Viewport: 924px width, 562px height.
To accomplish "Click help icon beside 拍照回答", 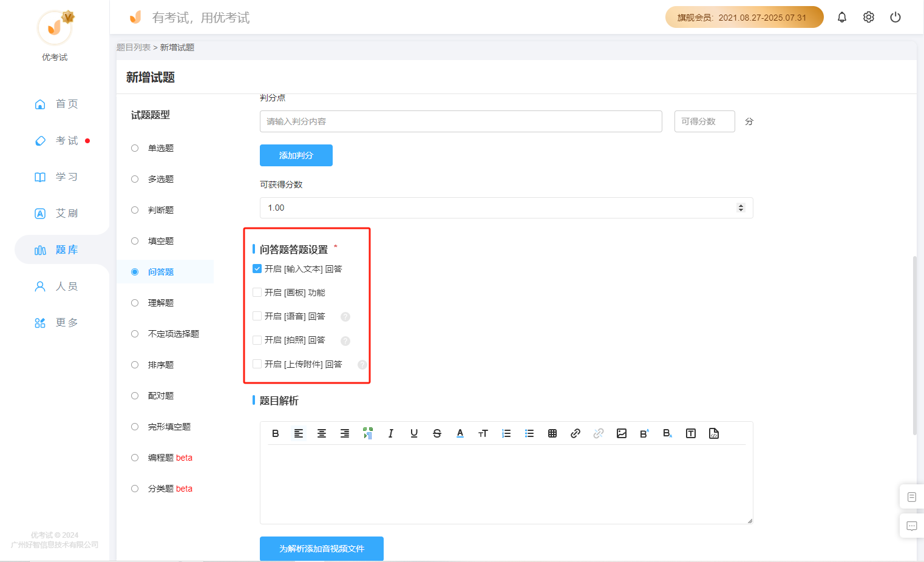I will tap(345, 340).
